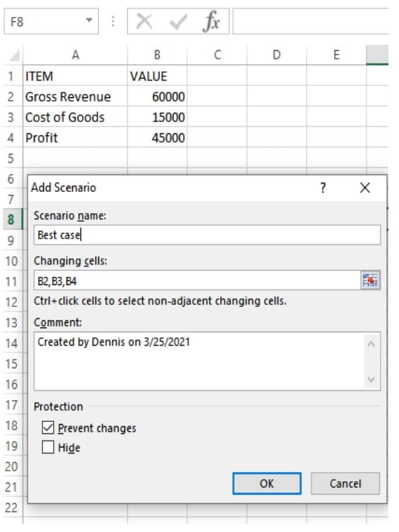Click OK to add the scenario
399x532 pixels.
coord(267,483)
